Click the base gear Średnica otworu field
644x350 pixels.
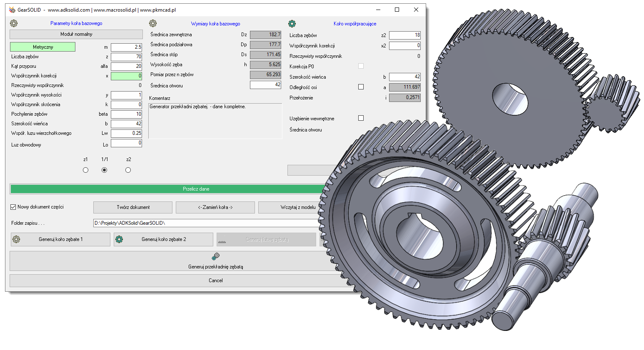(x=266, y=84)
